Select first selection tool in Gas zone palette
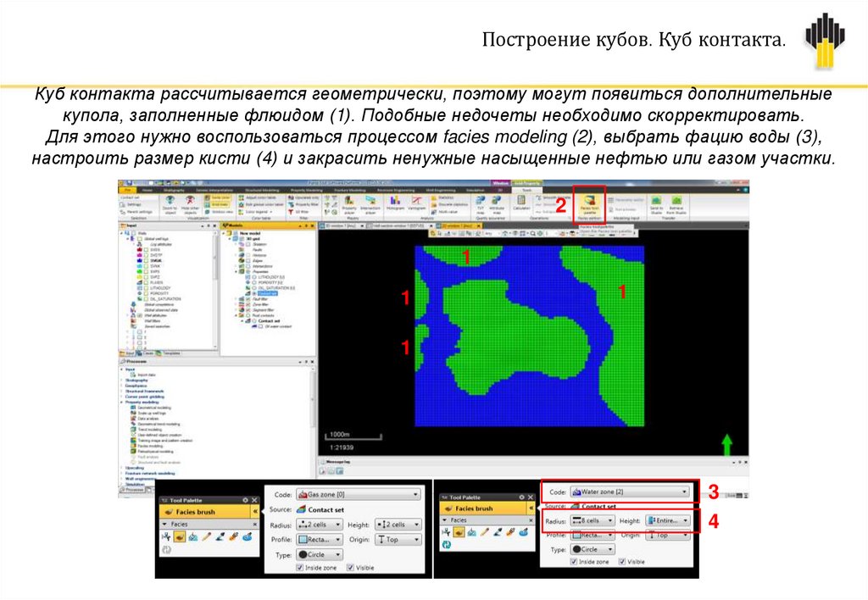The image size is (868, 600). (166, 536)
